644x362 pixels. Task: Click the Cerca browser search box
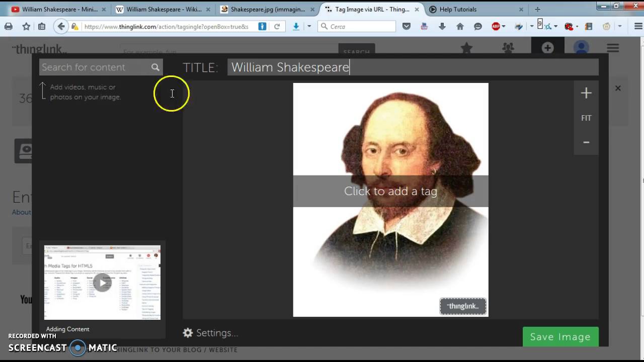tap(357, 27)
